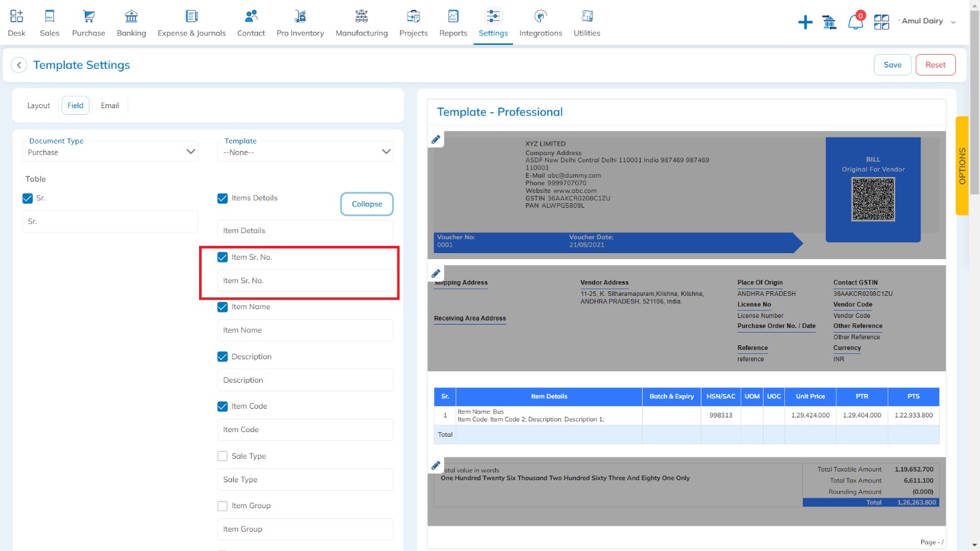980x551 pixels.
Task: Switch to the Layout tab
Action: pyautogui.click(x=39, y=106)
